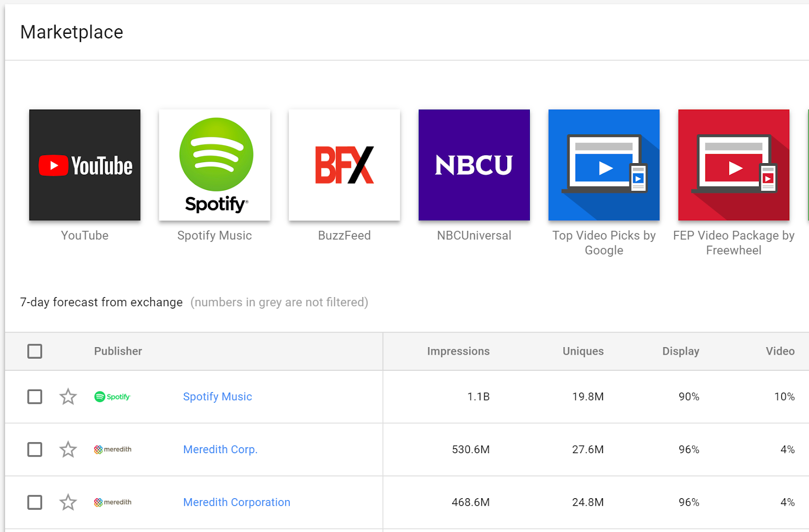Click the 530.6M impressions value
809x532 pixels.
(471, 449)
